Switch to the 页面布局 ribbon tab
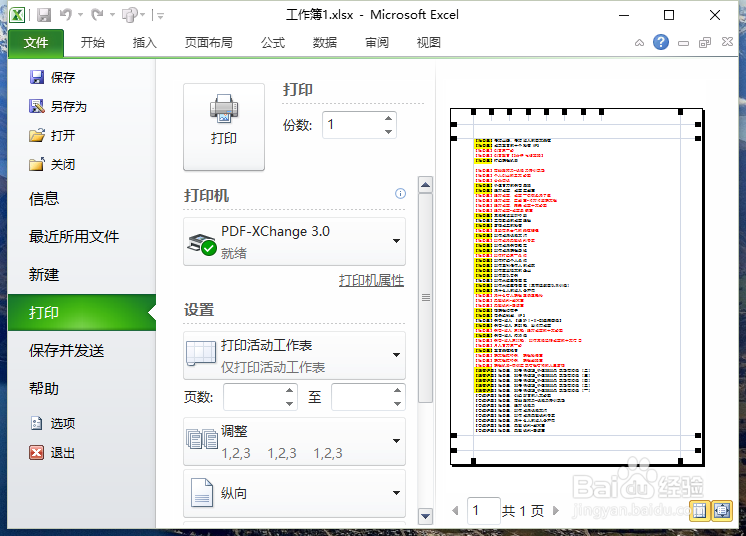The height and width of the screenshot is (536, 746). pos(208,43)
